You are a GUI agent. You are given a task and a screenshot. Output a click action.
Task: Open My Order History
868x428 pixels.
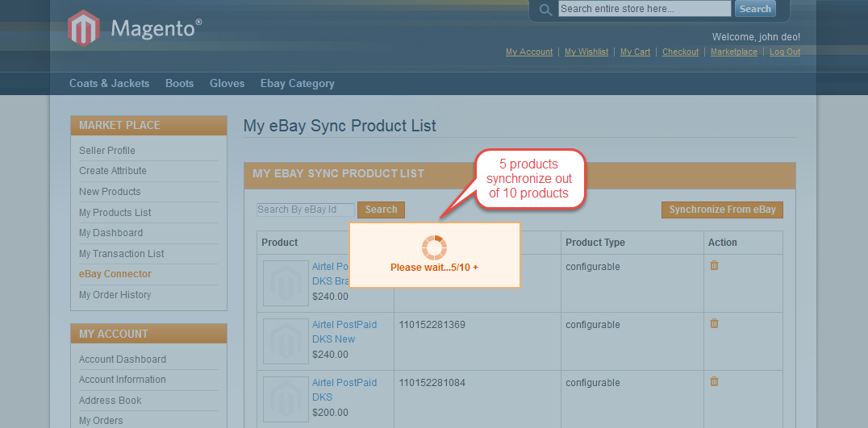pyautogui.click(x=115, y=295)
